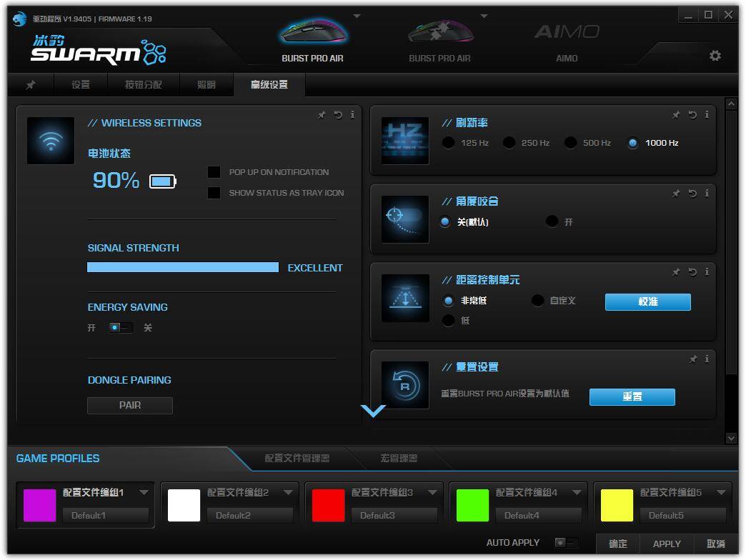The width and height of the screenshot is (746, 560).
Task: Click the 校准 calibrate button
Action: point(647,302)
